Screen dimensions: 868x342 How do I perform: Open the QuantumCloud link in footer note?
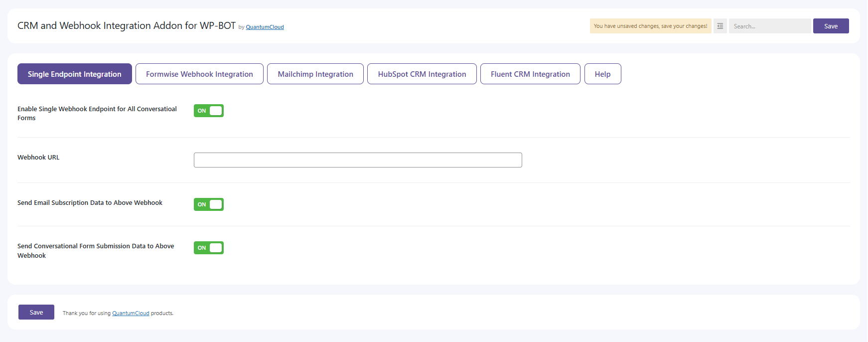(x=131, y=313)
